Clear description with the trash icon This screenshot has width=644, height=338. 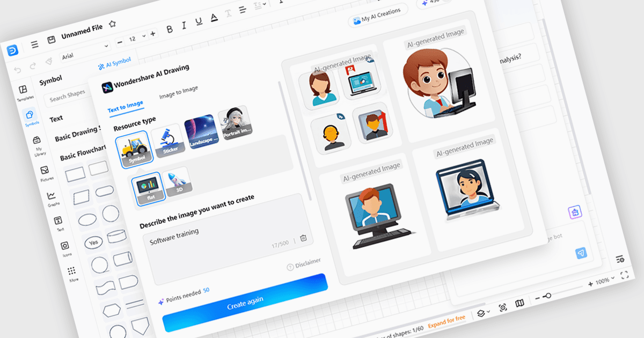tap(303, 238)
